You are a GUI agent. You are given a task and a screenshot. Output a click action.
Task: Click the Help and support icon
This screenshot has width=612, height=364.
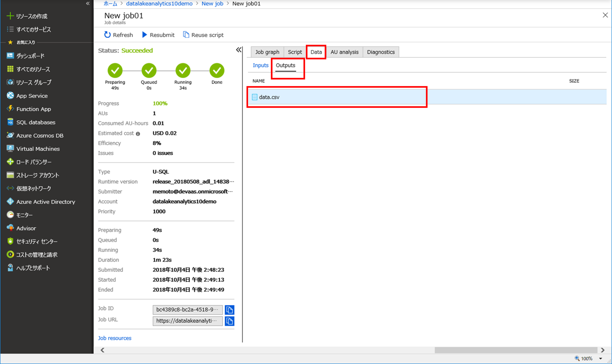tap(10, 268)
